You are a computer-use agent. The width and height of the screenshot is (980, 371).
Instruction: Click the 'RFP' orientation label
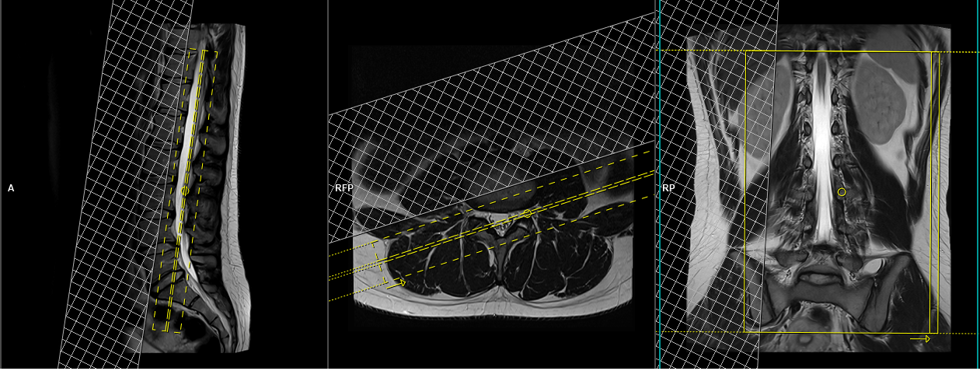[x=344, y=188]
